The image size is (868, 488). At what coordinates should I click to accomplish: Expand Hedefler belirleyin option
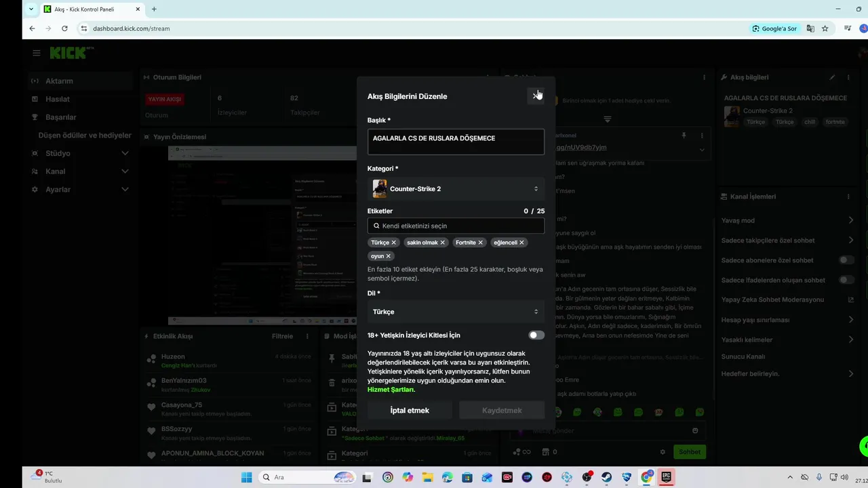(850, 373)
